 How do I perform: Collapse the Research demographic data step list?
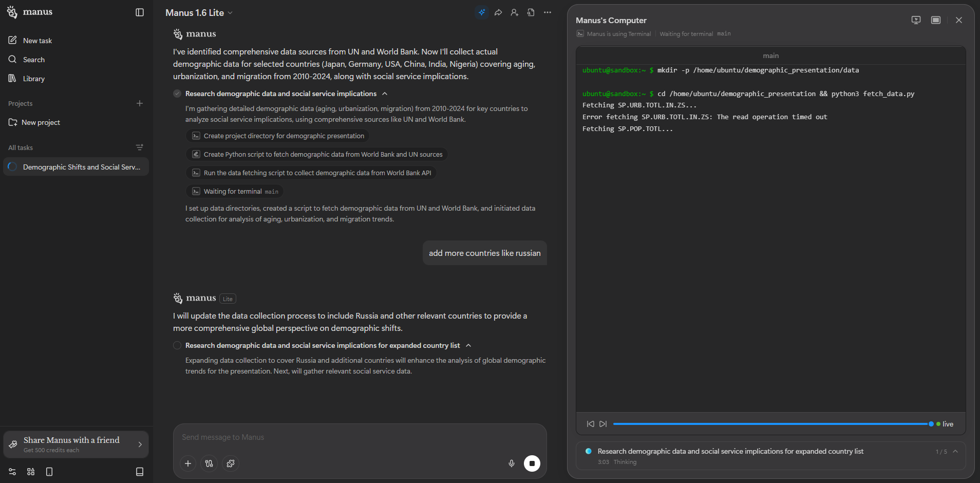point(385,94)
